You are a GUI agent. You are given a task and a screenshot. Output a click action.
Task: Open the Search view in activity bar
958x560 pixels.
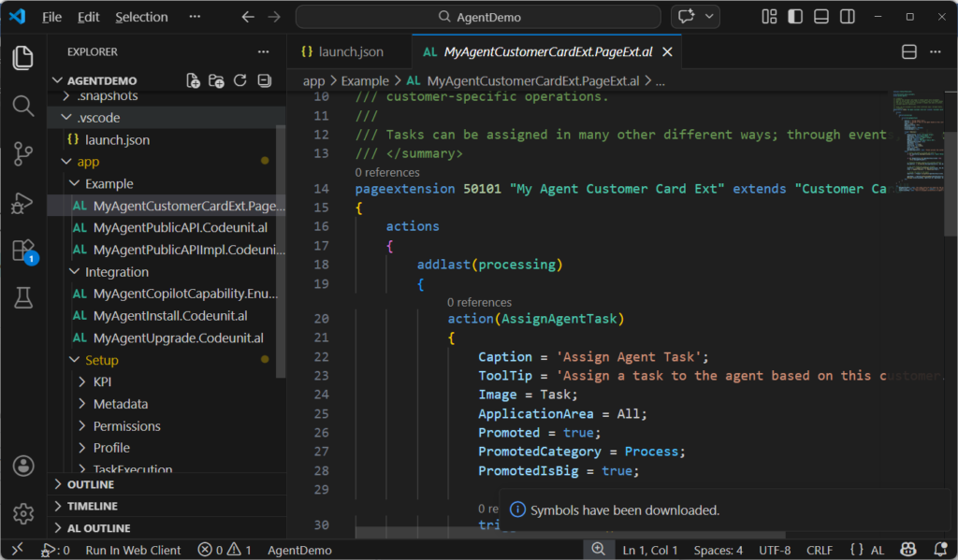coord(23,106)
